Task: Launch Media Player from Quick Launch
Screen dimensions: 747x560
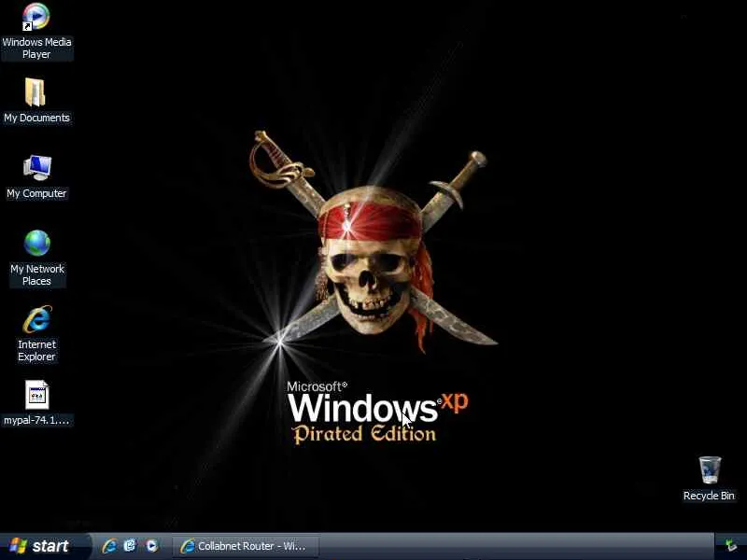Action: (x=151, y=546)
